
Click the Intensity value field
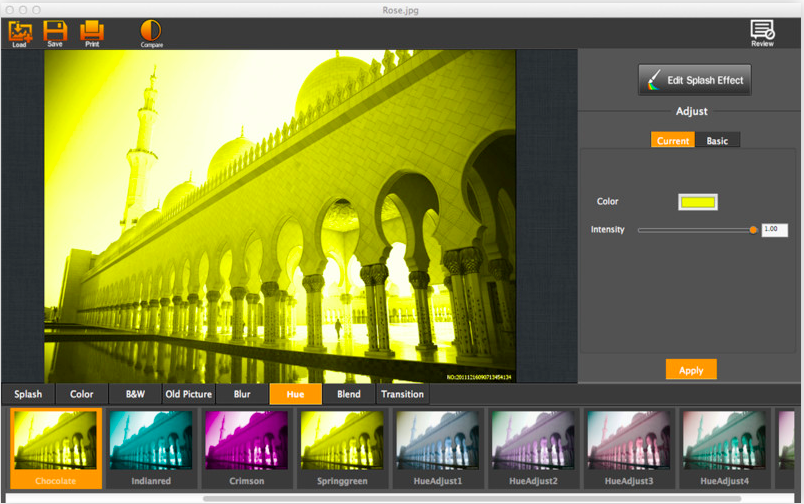774,230
